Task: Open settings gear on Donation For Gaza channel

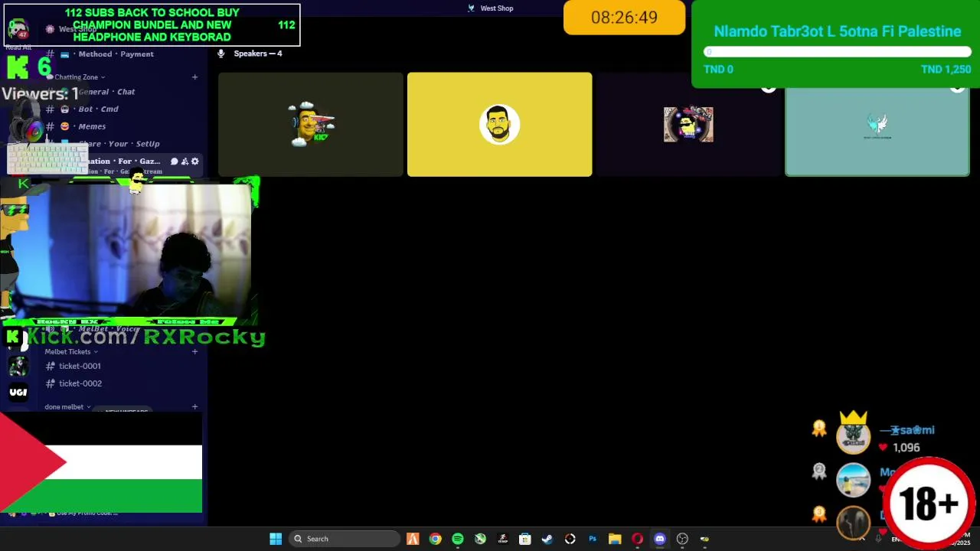Action: [194, 161]
